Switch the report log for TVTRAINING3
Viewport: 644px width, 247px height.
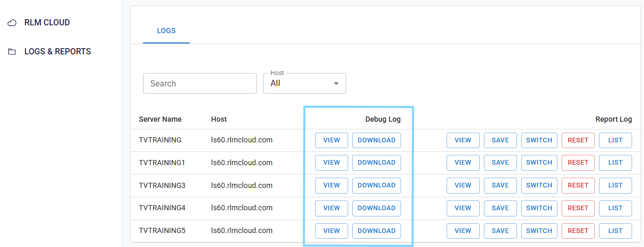(x=539, y=185)
